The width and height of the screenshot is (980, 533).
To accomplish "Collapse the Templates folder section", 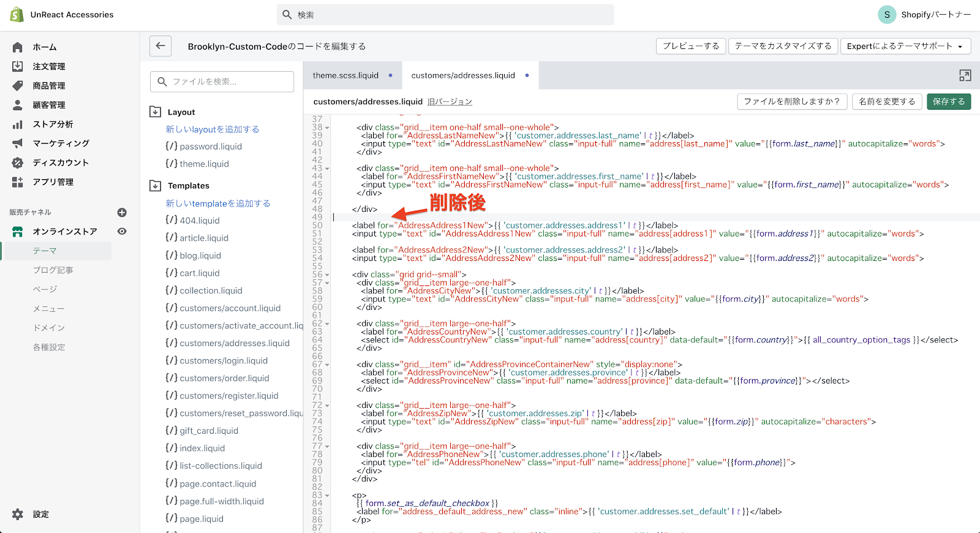I will (156, 186).
